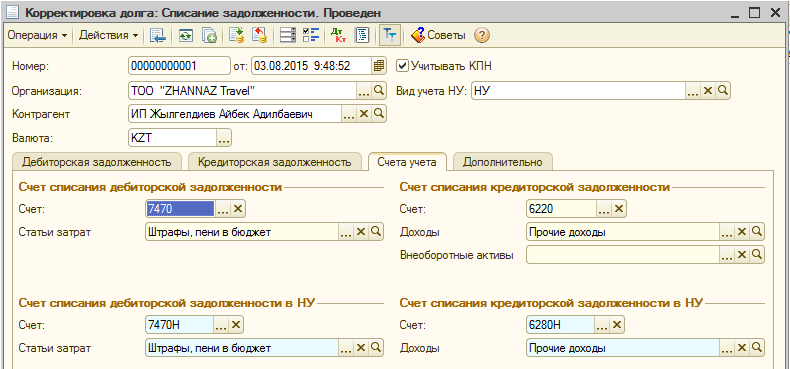Screen dimensions: 790x369
Task: Clear account 7470 with X button
Action: 238,209
